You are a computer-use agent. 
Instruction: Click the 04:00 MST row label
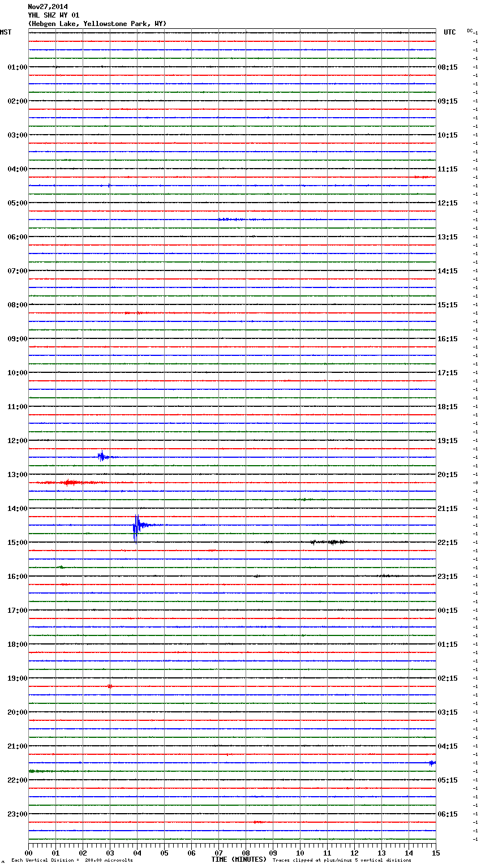(18, 169)
